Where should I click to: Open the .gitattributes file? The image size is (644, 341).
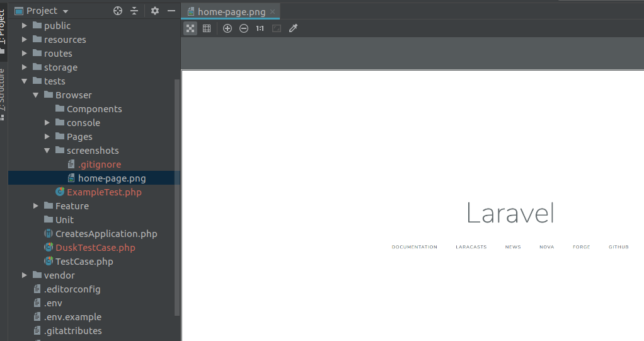click(x=73, y=331)
